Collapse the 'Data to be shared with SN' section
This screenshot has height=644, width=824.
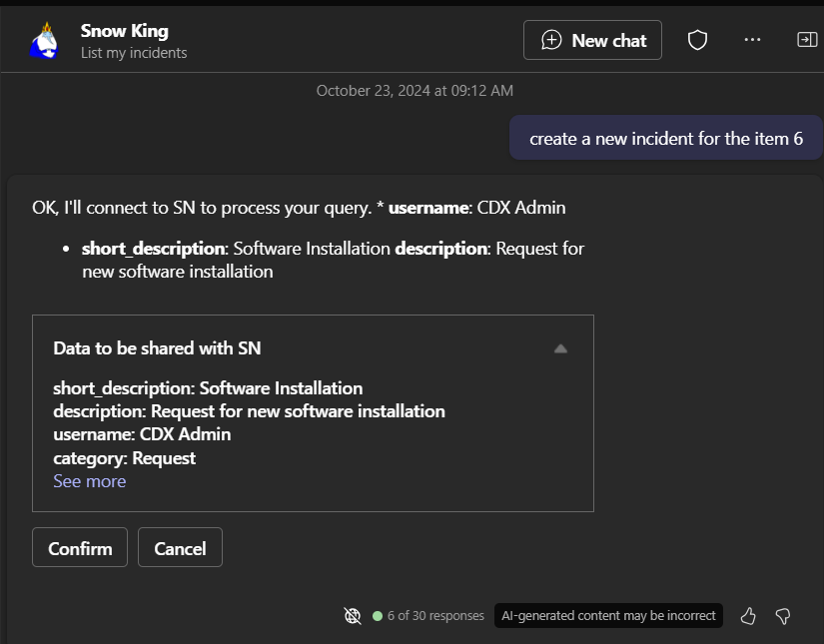point(560,348)
